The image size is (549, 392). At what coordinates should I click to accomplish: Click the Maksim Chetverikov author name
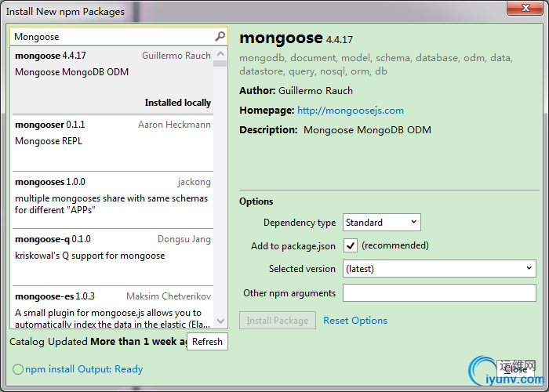pos(169,296)
